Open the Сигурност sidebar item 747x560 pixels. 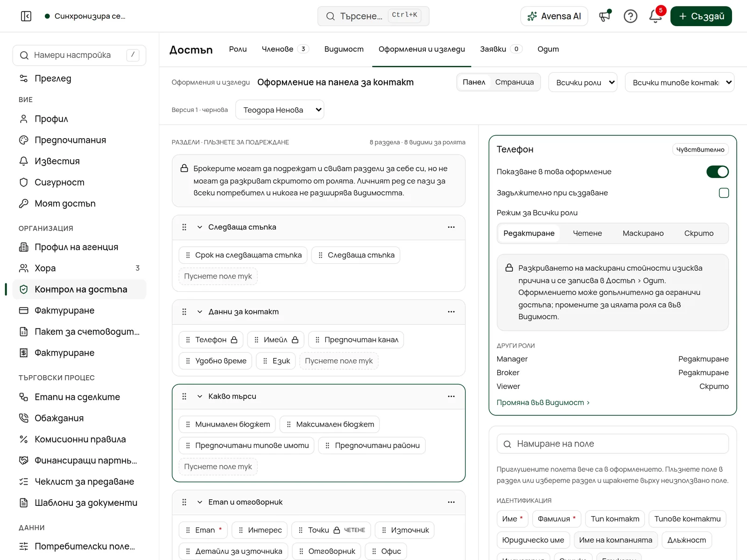tap(79, 182)
